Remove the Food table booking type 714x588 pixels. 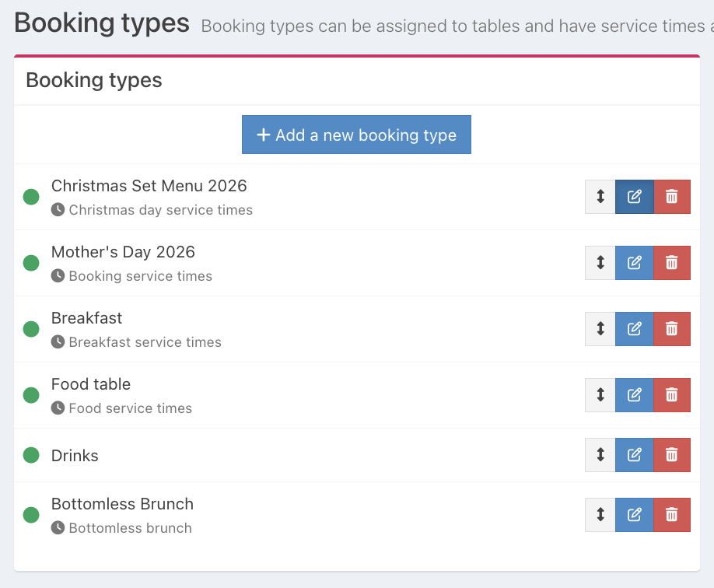pos(672,395)
